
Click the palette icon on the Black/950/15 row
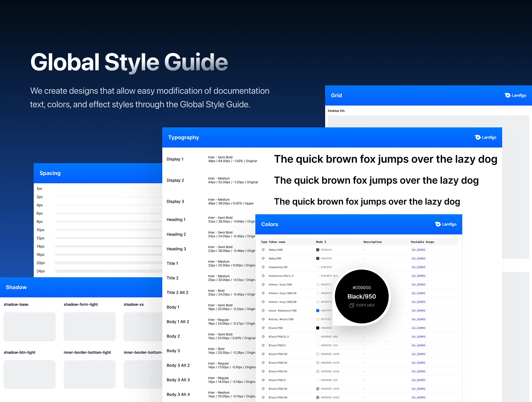(x=263, y=363)
